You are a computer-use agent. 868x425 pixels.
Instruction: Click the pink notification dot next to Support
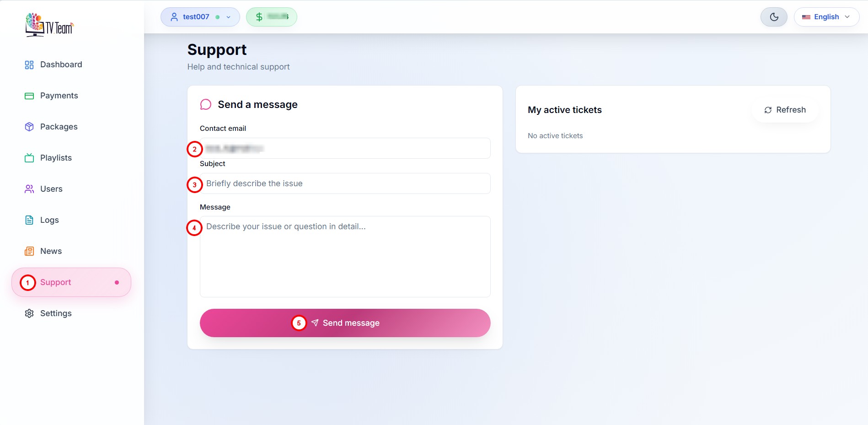pyautogui.click(x=118, y=282)
